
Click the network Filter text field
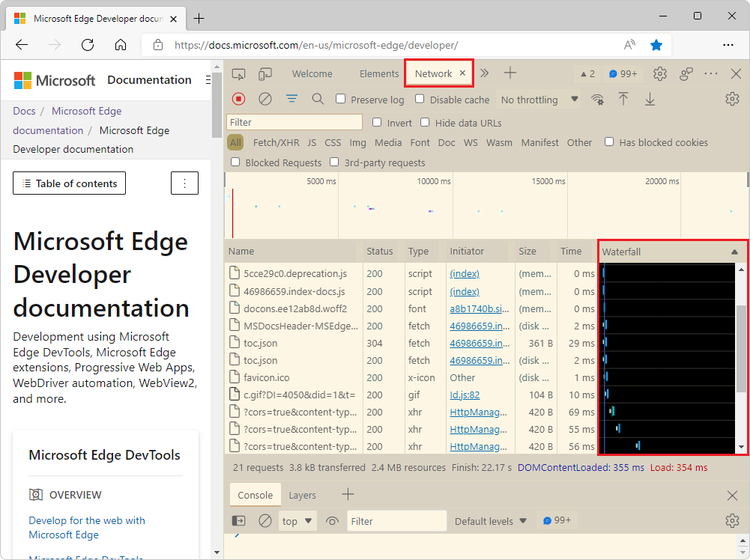coord(294,122)
